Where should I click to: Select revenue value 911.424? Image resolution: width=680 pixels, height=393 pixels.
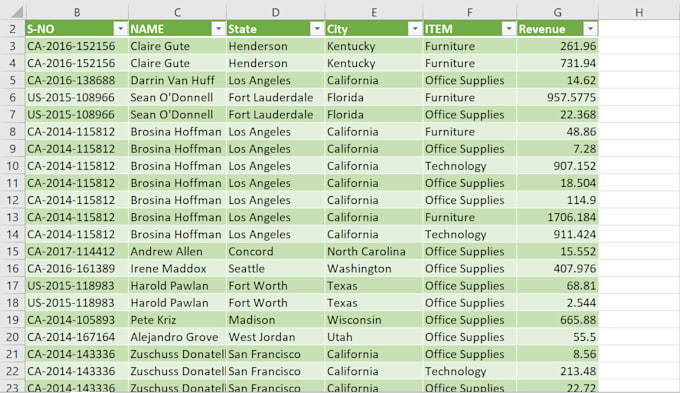pos(558,234)
